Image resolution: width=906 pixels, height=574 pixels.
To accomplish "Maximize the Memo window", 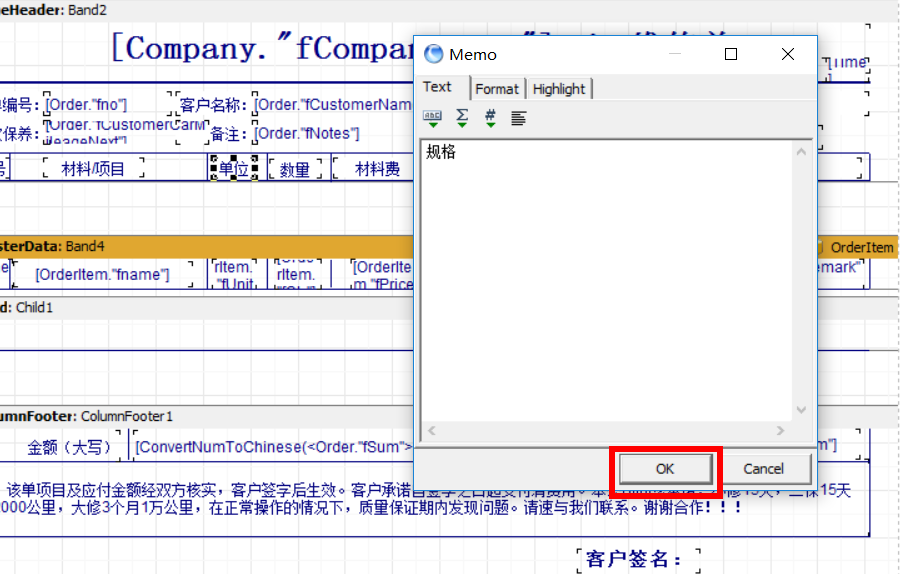I will [731, 54].
